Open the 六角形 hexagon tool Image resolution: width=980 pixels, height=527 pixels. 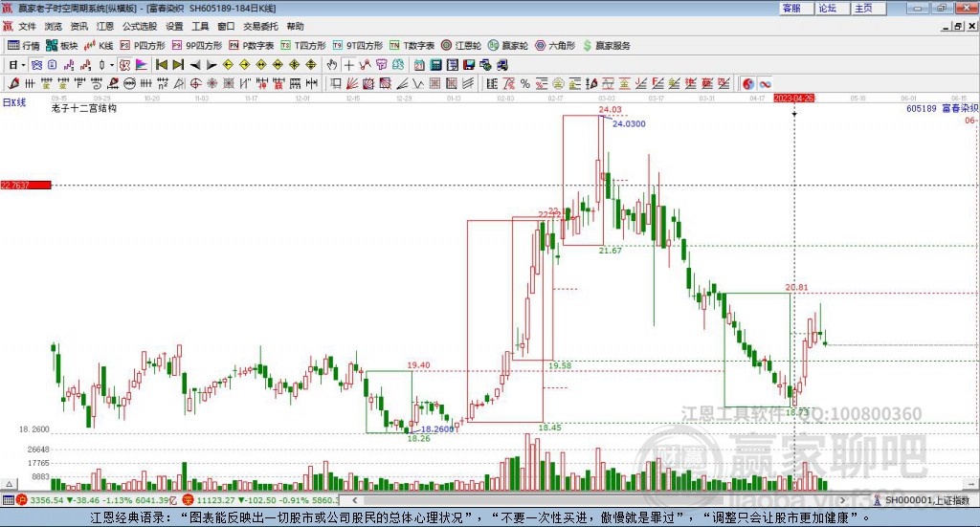pos(555,46)
